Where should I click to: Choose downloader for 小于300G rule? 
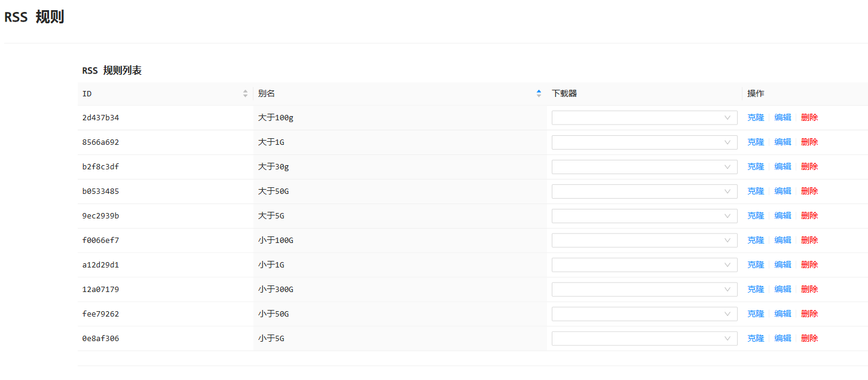[x=644, y=290]
